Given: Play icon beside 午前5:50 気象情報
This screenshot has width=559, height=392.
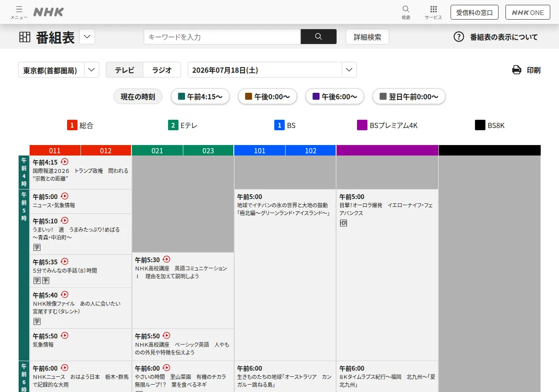Looking at the screenshot, I should [64, 335].
